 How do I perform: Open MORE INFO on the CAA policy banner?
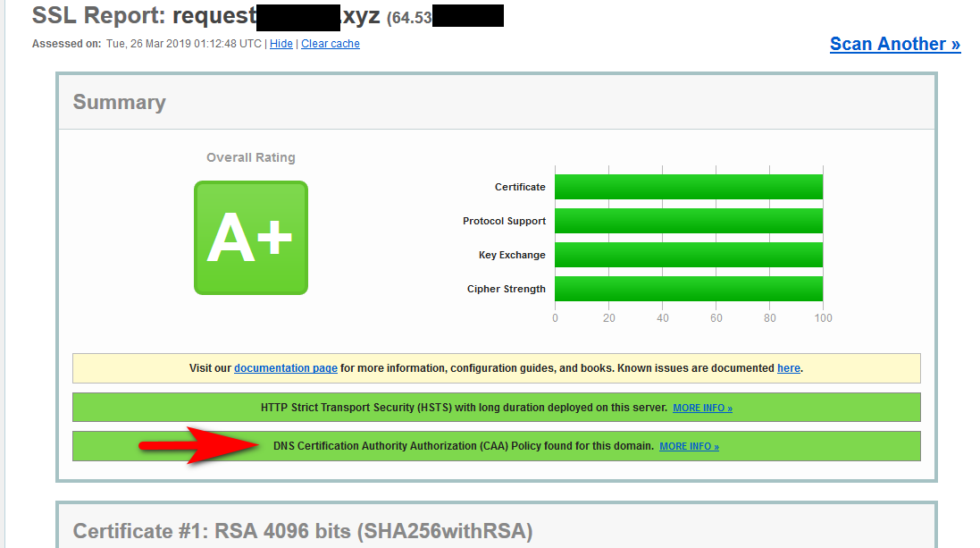(x=688, y=446)
